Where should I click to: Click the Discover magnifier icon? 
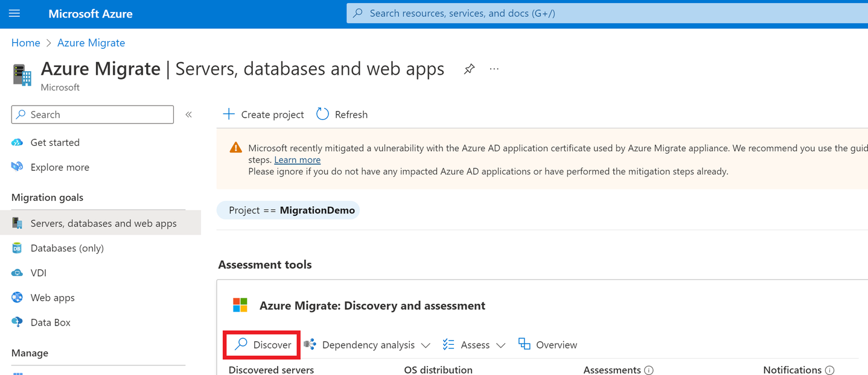[x=241, y=344]
